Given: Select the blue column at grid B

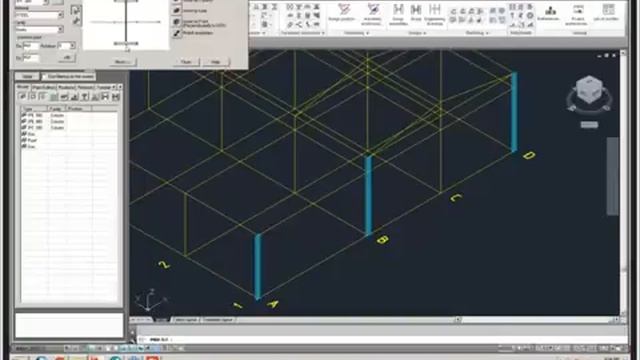Looking at the screenshot, I should pos(368,196).
